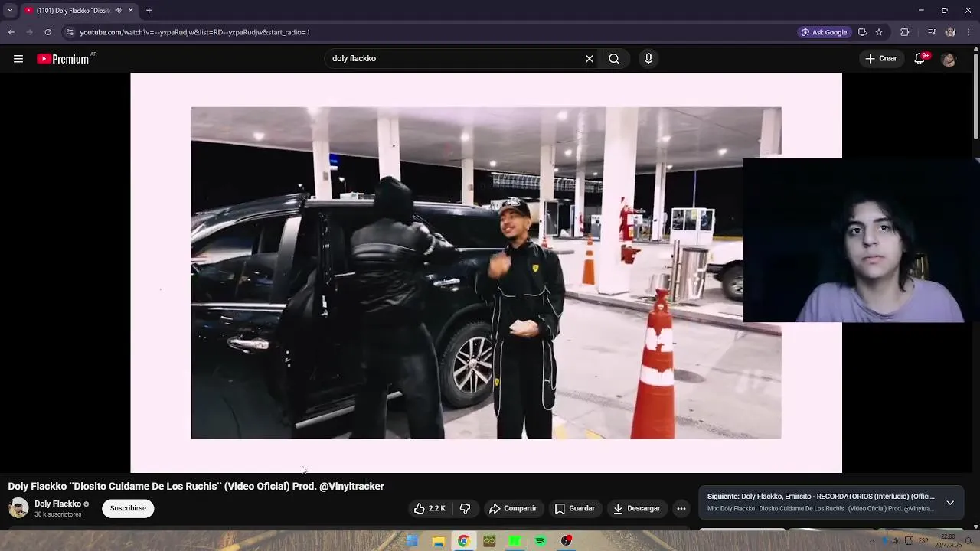
Task: Subscribe with Suscribirse button
Action: (x=128, y=508)
